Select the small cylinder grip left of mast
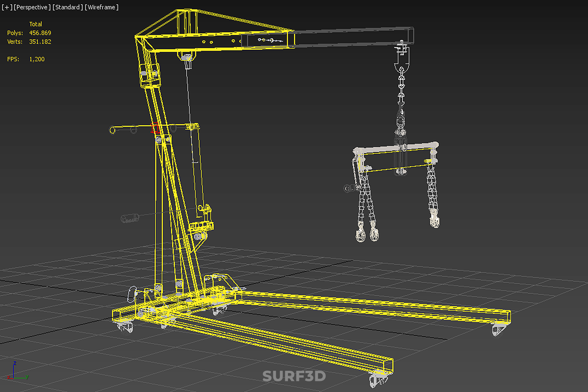 click(130, 218)
